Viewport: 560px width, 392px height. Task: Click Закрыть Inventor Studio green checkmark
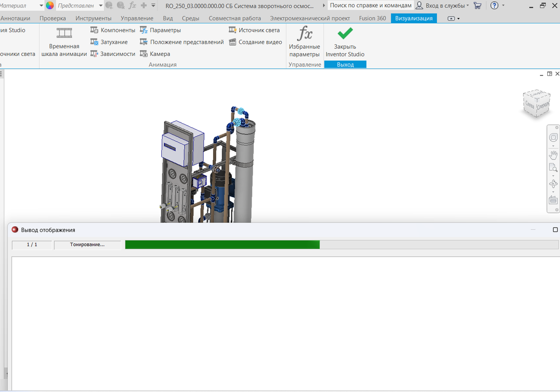(x=345, y=42)
